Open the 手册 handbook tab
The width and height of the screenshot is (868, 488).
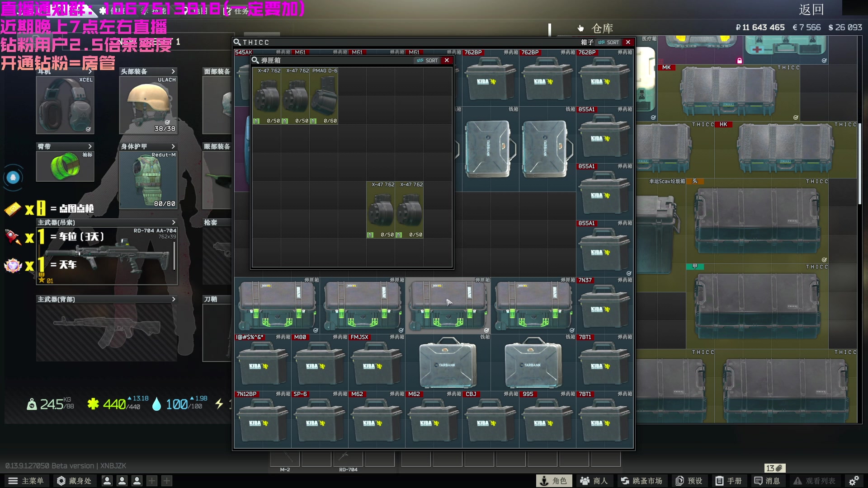pyautogui.click(x=728, y=481)
